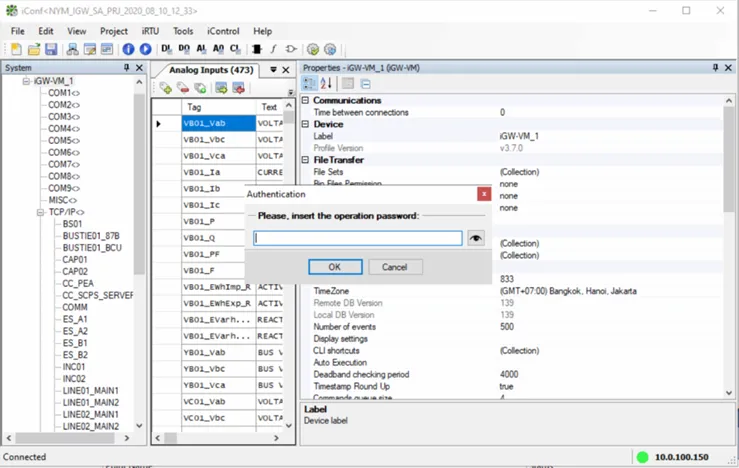Open the DO digital outputs table
Viewport: 739px width, 468px height.
click(x=184, y=49)
